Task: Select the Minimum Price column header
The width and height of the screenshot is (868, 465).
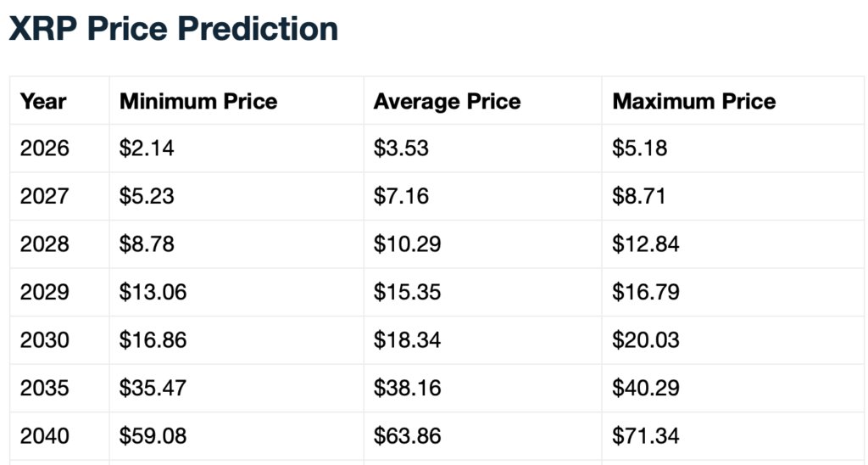Action: [198, 102]
